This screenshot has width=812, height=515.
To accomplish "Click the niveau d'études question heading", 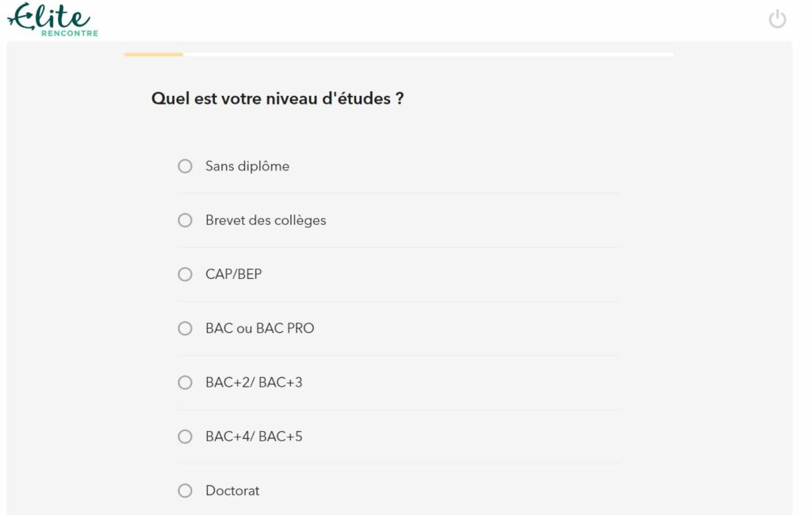I will pos(277,98).
